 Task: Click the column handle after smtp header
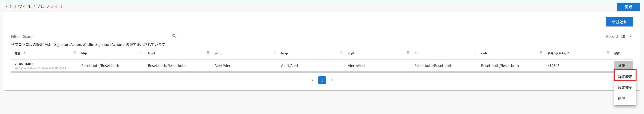pyautogui.click(x=274, y=53)
